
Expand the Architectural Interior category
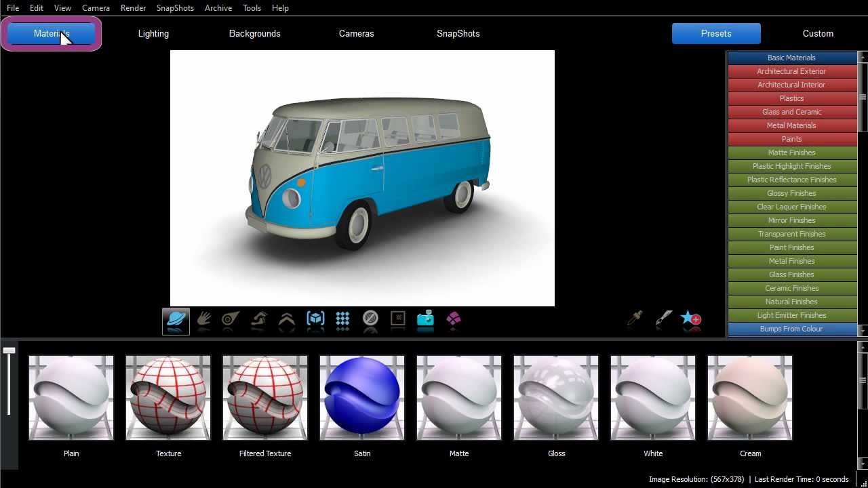(792, 85)
